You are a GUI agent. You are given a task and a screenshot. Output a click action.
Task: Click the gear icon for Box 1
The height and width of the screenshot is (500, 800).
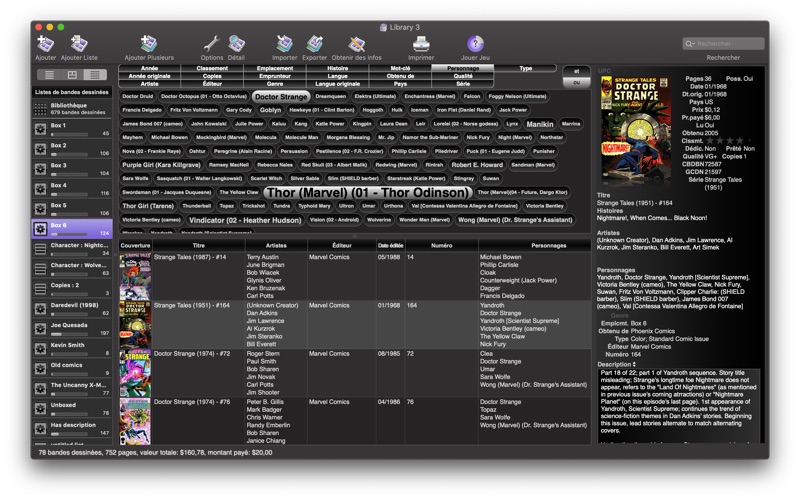(x=40, y=129)
